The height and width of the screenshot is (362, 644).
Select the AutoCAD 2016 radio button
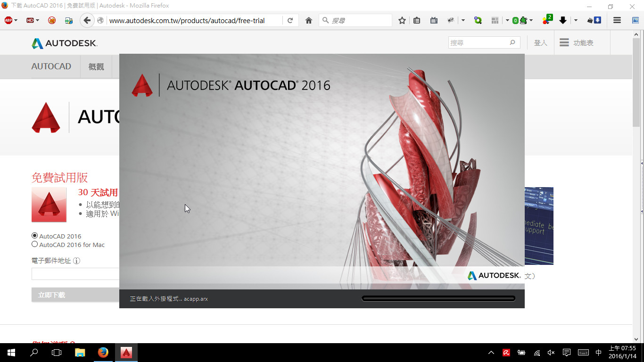pos(34,236)
